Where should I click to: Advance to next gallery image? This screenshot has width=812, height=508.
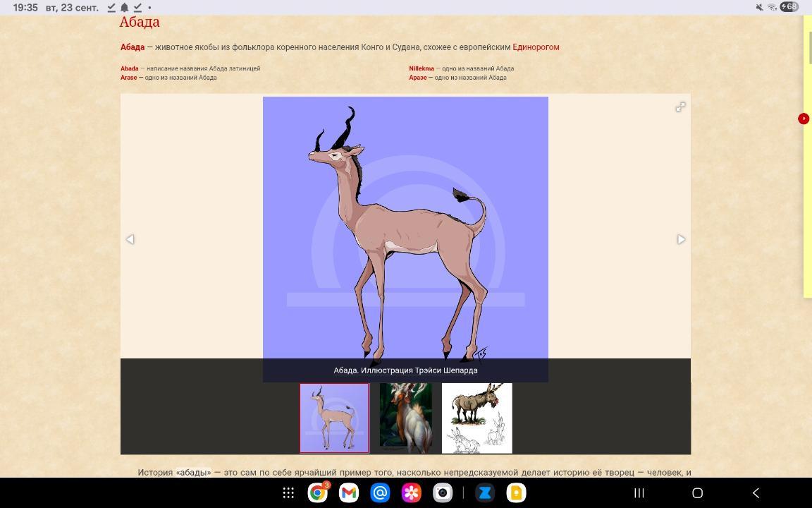point(681,239)
